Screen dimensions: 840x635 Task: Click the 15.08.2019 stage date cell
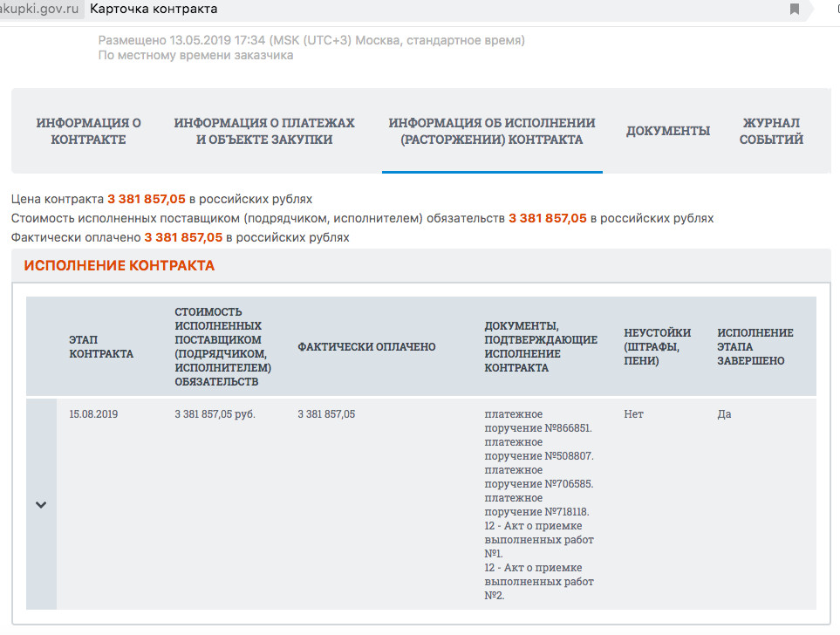pyautogui.click(x=93, y=414)
